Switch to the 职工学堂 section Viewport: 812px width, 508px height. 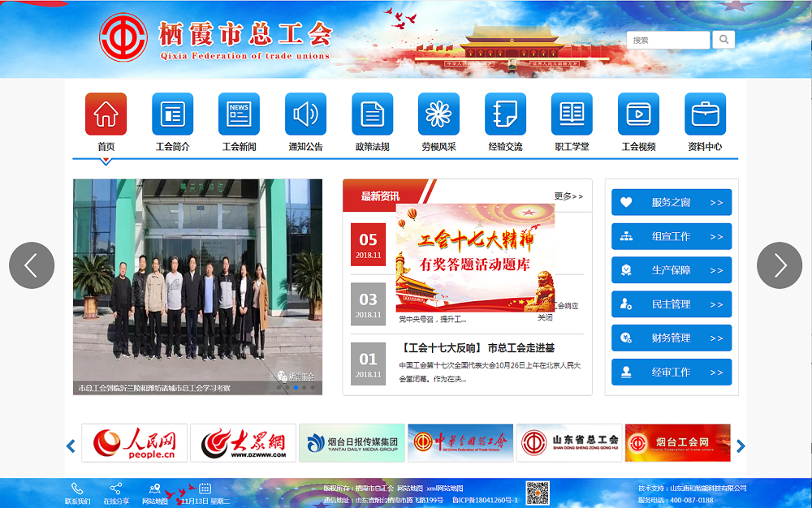572,122
